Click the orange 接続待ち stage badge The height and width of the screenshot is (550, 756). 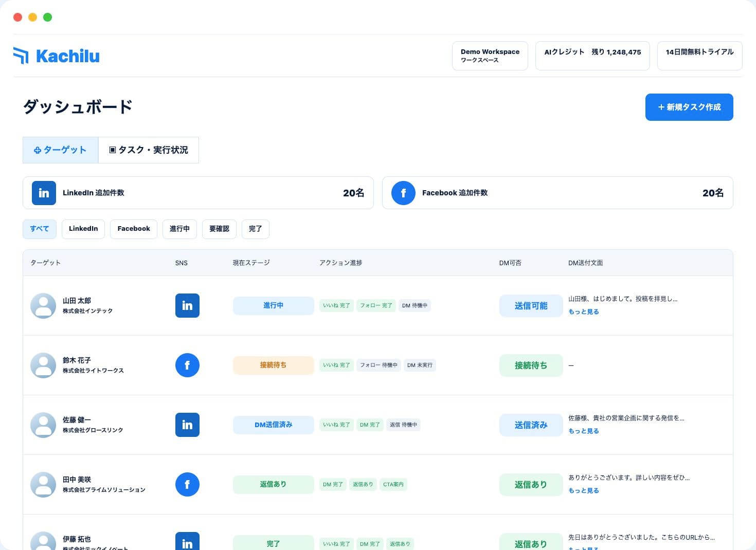point(273,365)
